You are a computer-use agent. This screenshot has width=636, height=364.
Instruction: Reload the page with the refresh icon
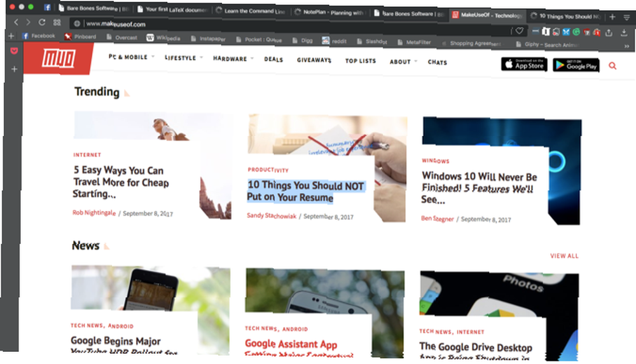(x=42, y=22)
